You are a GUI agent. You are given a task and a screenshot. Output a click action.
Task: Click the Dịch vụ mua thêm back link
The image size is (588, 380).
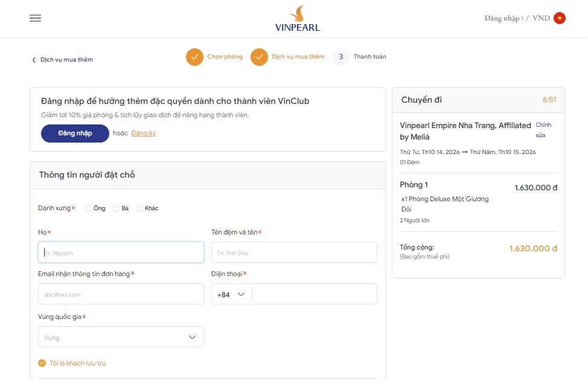coord(67,60)
